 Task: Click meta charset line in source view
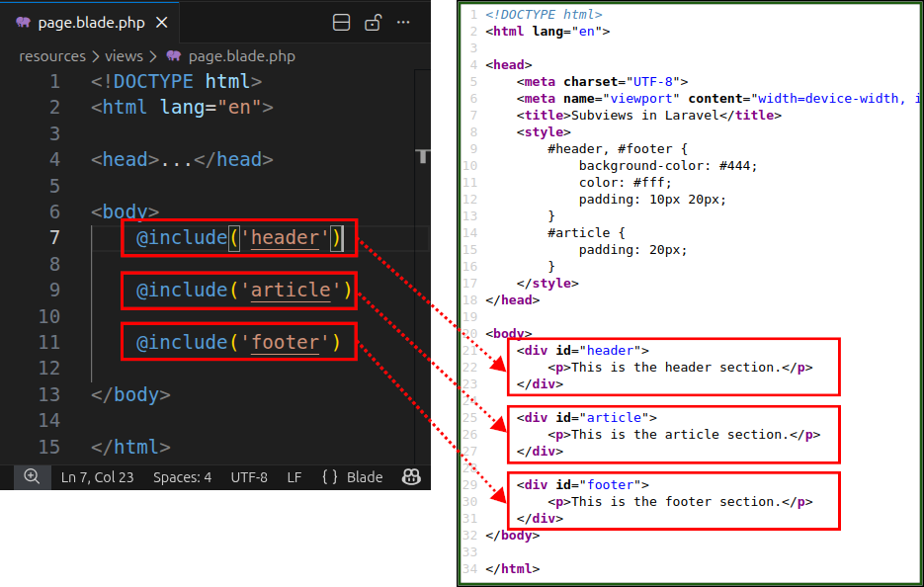[x=602, y=81]
